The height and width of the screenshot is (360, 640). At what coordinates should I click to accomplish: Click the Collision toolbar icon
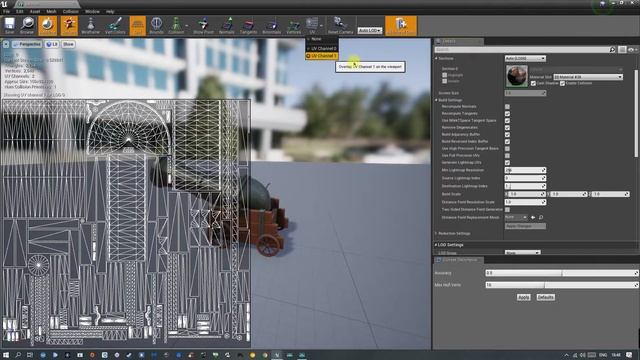pos(176,25)
